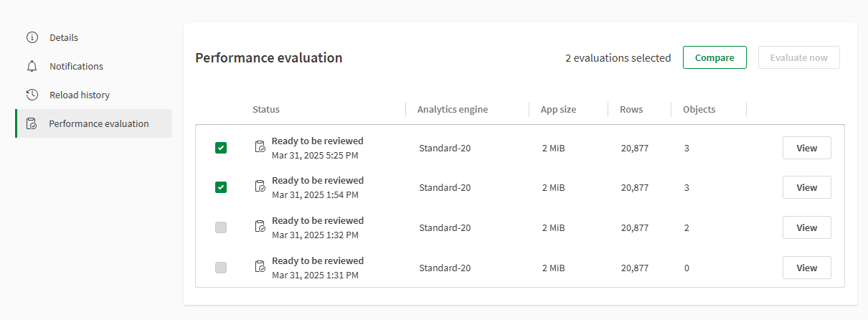This screenshot has width=868, height=320.
Task: Click status icon for 1:54 PM evaluation
Action: [x=260, y=187]
